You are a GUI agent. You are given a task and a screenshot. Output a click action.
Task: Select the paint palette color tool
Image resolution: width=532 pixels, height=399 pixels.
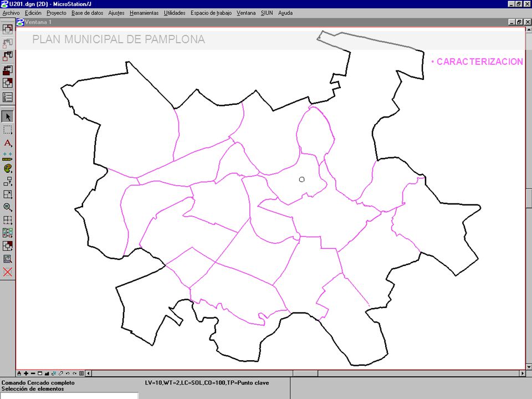click(7, 168)
